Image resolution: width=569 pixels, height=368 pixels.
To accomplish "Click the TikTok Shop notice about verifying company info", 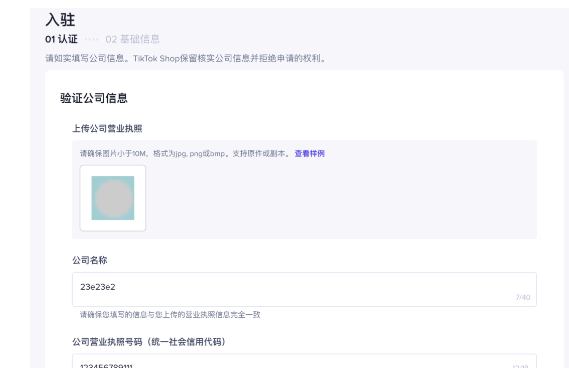I will pos(185,58).
